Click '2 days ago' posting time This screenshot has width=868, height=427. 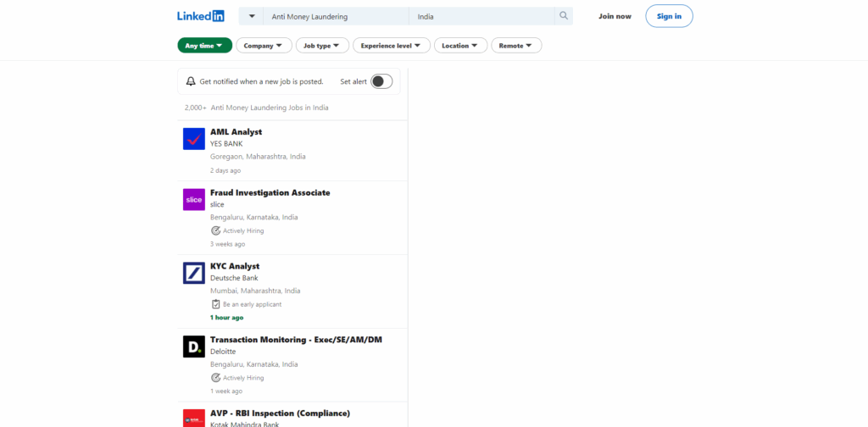coord(225,170)
